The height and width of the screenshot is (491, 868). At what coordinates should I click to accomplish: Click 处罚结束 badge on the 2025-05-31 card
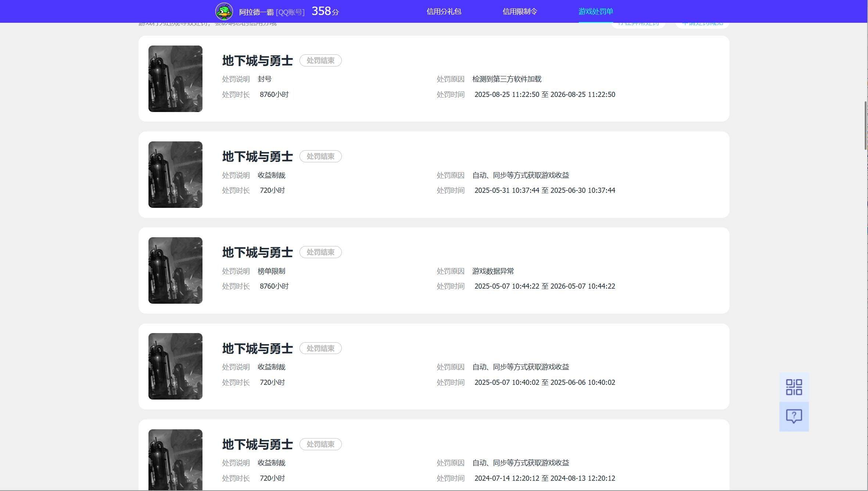tap(320, 156)
